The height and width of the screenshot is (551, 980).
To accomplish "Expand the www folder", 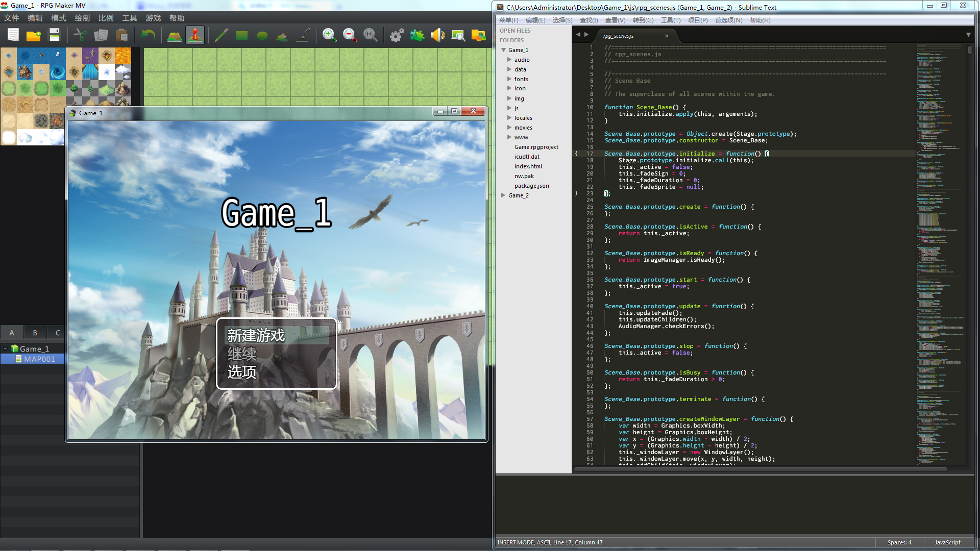I will click(x=509, y=137).
